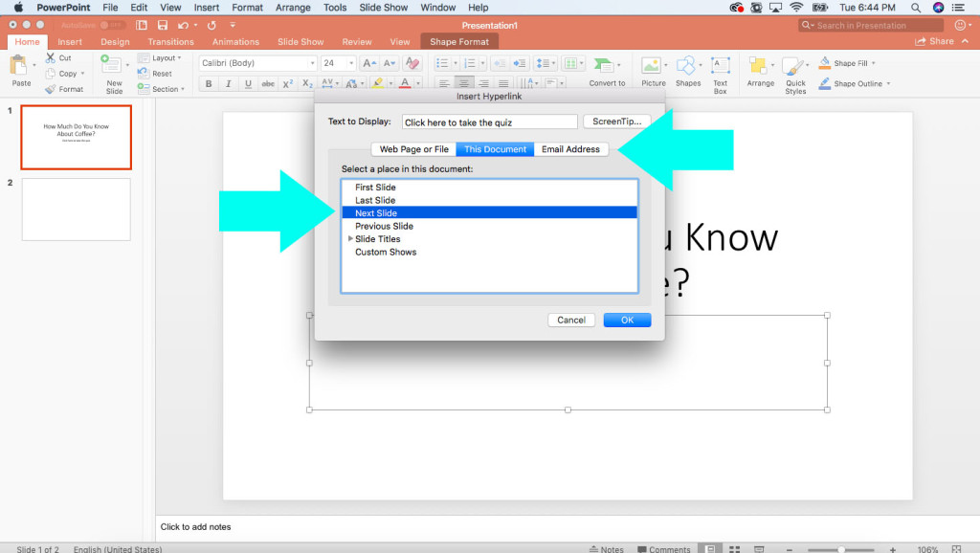Image resolution: width=980 pixels, height=553 pixels.
Task: Click the font color button
Action: [x=405, y=84]
